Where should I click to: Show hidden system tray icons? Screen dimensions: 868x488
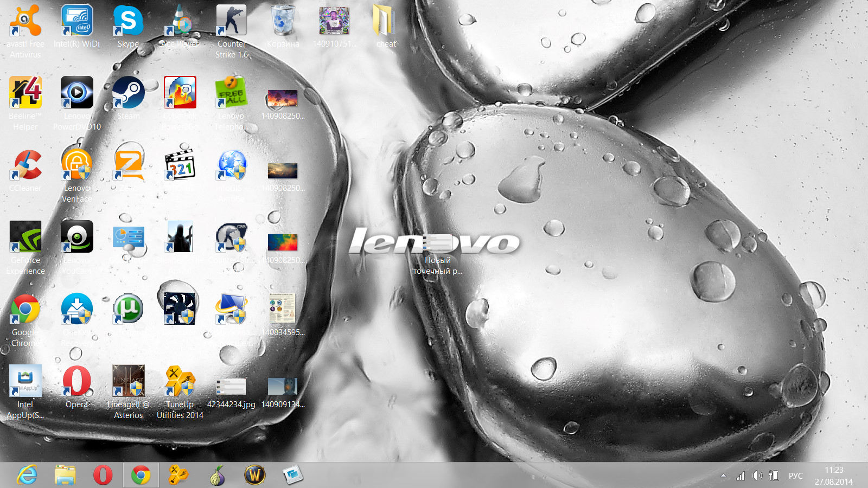(x=723, y=476)
